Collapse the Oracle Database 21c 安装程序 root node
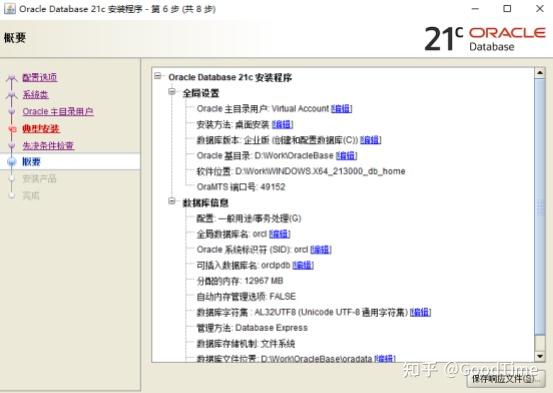The image size is (553, 393). [158, 76]
